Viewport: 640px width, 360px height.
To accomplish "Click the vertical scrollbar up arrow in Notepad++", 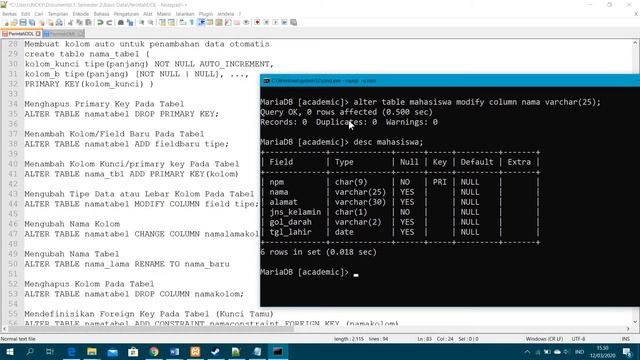I will point(635,42).
